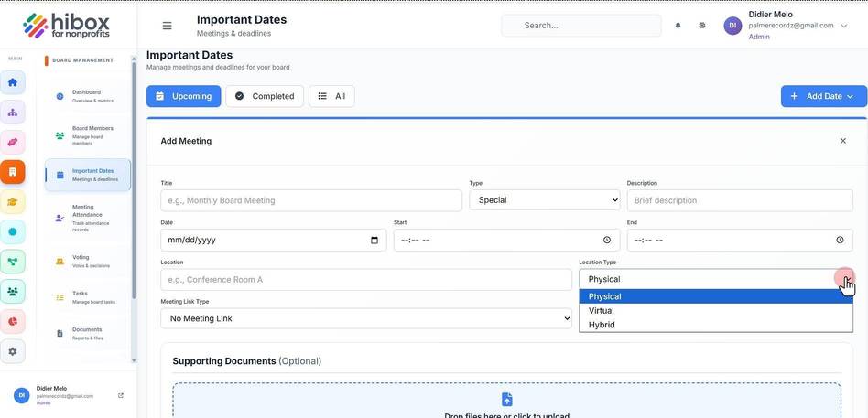Open the organization chart icon in left rail
The height and width of the screenshot is (418, 868).
pos(13,113)
